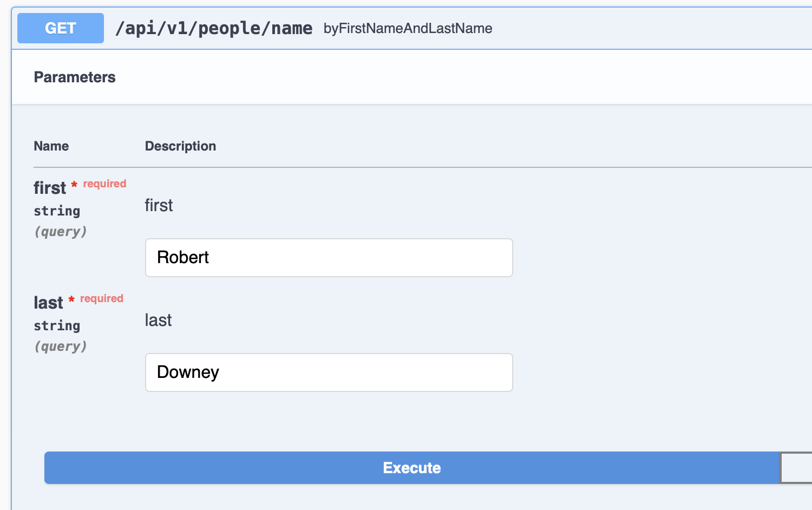Click 'last' description above the Downey field
This screenshot has height=510, width=812.
tap(158, 320)
